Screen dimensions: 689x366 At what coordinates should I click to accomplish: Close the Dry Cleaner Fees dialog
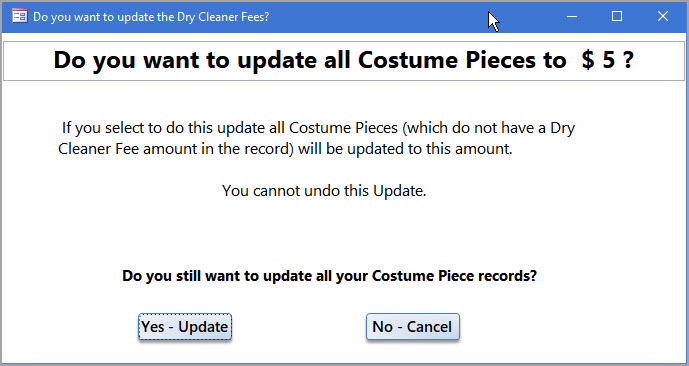663,17
